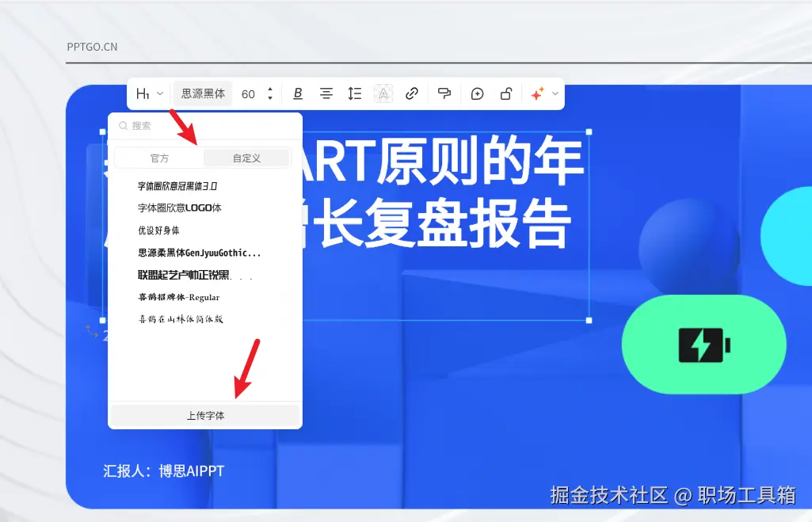Click the font size value 60

pos(248,94)
